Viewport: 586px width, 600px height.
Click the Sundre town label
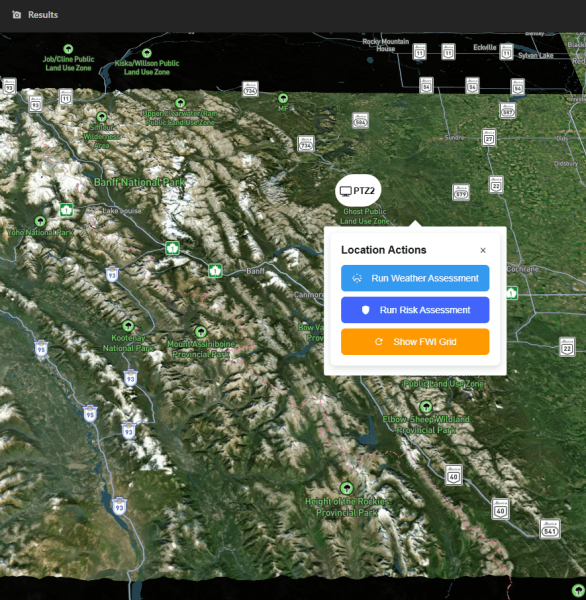point(454,137)
